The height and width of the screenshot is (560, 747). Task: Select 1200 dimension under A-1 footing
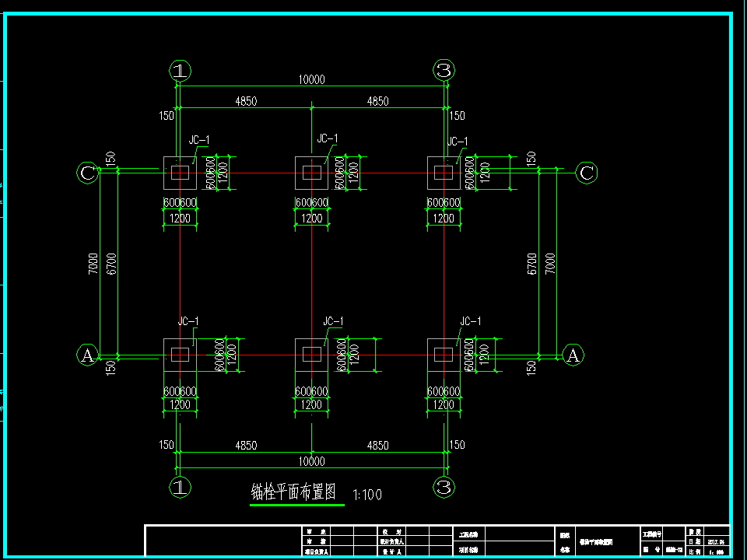click(x=180, y=405)
